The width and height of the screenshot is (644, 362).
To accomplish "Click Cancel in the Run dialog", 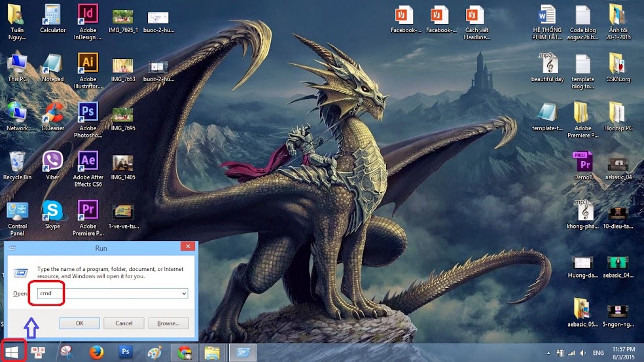I will coord(124,323).
